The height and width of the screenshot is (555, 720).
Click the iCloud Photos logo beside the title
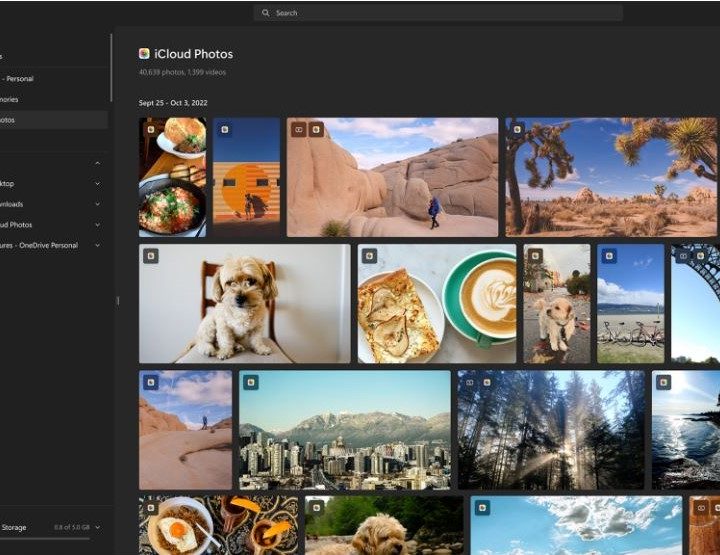tap(144, 54)
